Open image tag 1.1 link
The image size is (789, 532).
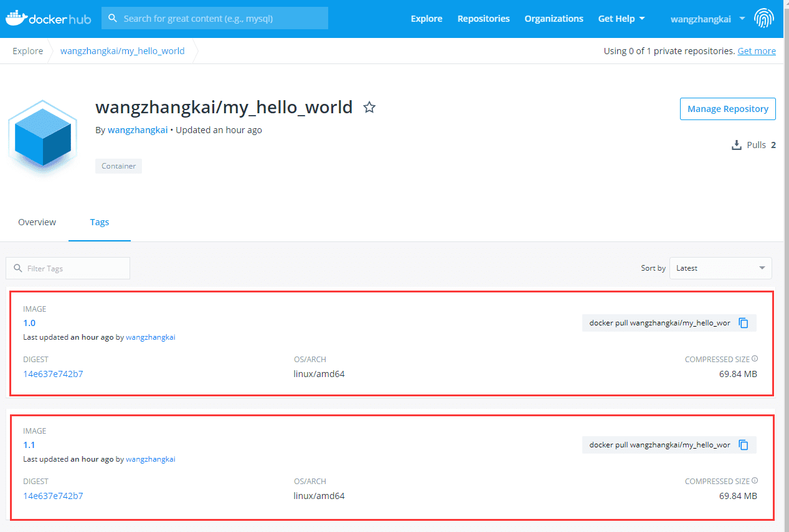pyautogui.click(x=29, y=445)
